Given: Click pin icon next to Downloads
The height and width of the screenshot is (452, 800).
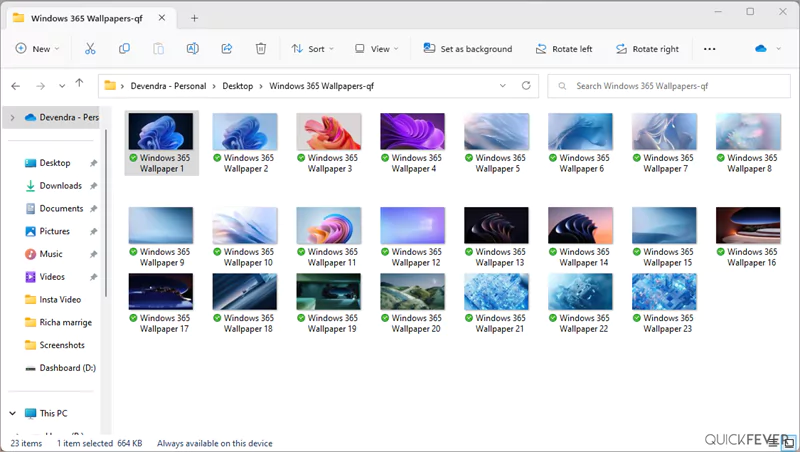Looking at the screenshot, I should click(x=93, y=186).
